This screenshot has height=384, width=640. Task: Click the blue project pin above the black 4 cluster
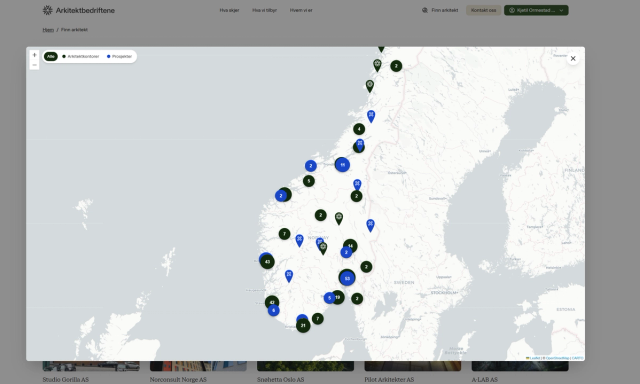pyautogui.click(x=371, y=116)
